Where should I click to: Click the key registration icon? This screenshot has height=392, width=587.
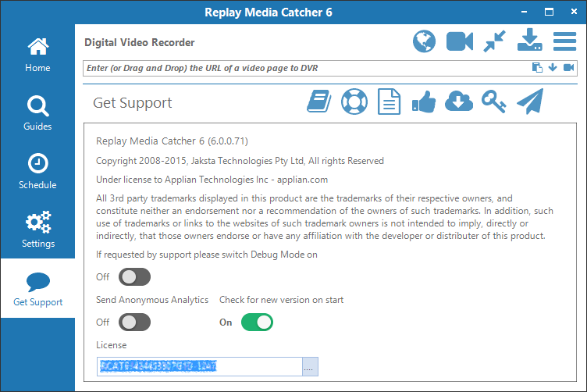coord(494,102)
